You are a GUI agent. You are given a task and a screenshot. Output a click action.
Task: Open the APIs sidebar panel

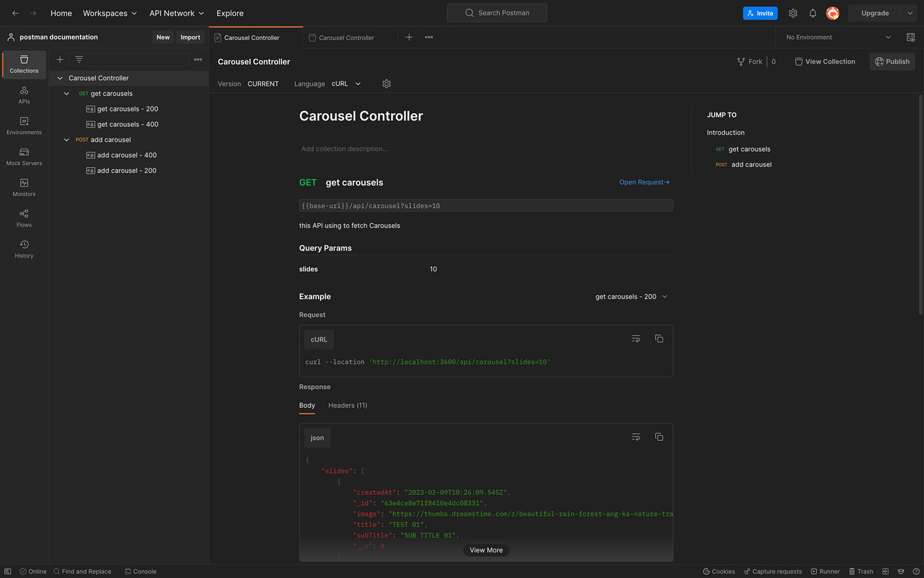[24, 95]
